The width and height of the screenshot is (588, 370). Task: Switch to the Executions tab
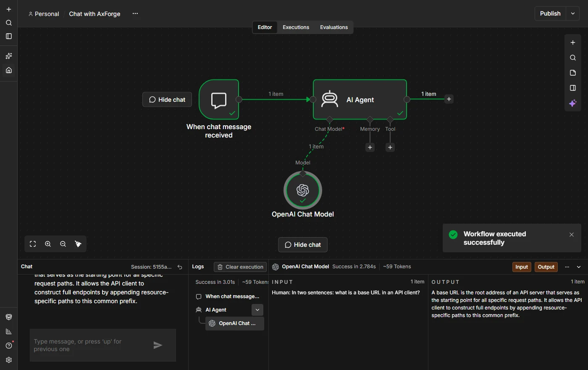click(x=296, y=27)
